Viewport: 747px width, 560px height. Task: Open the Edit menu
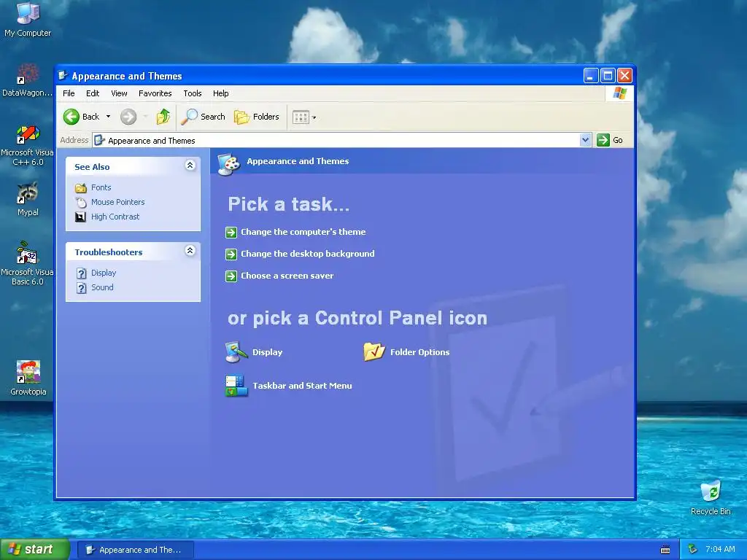pos(93,93)
